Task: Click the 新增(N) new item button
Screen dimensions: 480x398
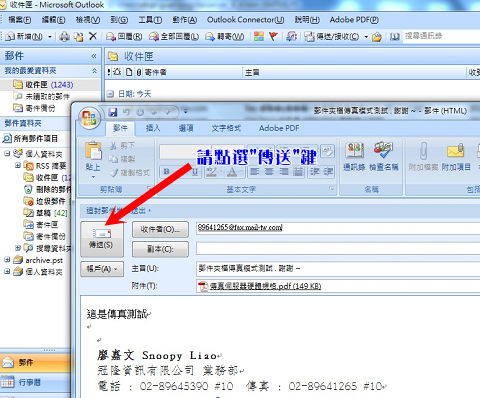Action: (x=25, y=36)
